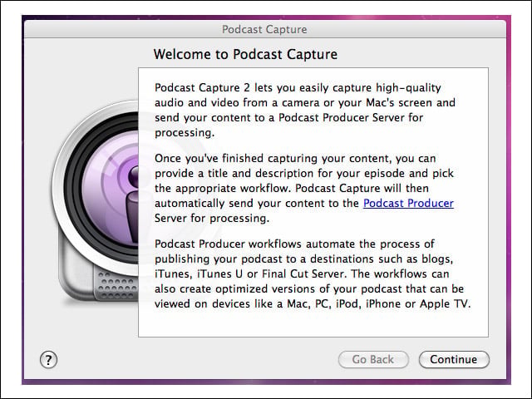Screen dimensions: 532x399
Task: Open help with the question mark button
Action: coord(48,360)
